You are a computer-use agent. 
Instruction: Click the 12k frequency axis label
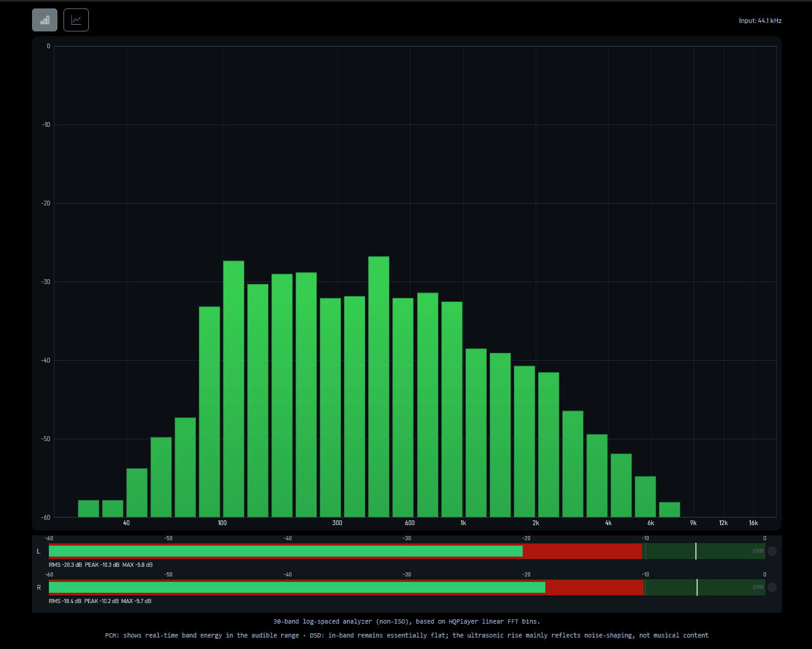[723, 523]
